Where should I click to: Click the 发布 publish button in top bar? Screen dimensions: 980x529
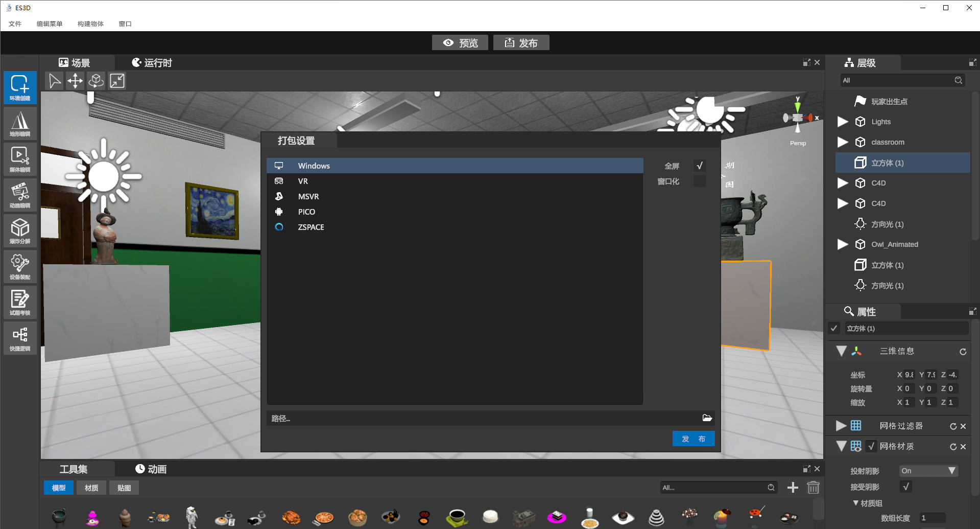pos(521,43)
